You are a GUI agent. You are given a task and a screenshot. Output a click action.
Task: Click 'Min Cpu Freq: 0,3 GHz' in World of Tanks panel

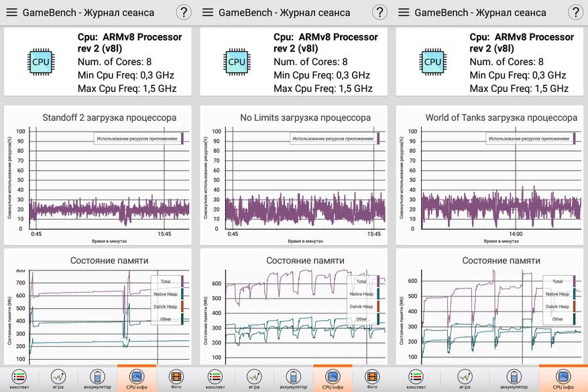518,75
